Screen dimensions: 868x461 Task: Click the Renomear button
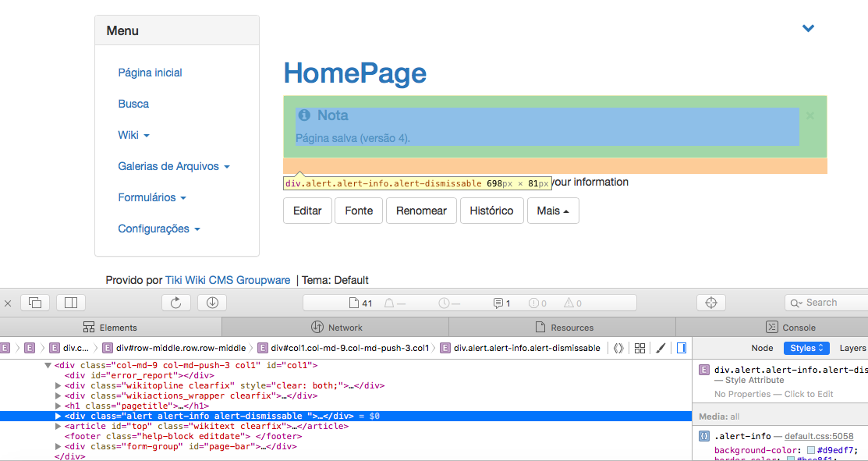[x=421, y=211]
